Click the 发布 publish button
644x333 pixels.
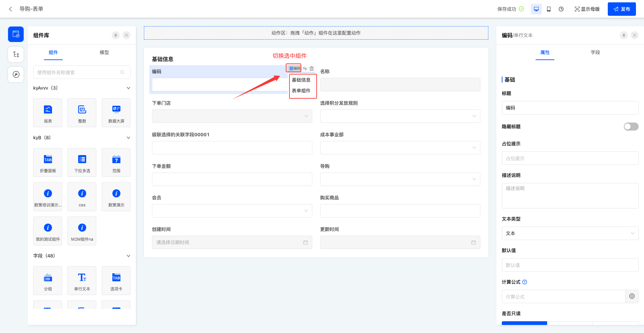pyautogui.click(x=622, y=9)
